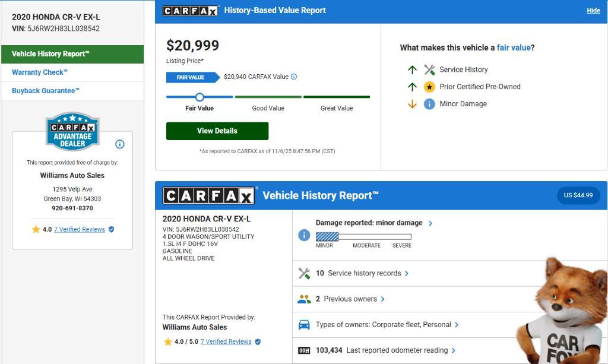
Task: Click the odometer icon beside 103,434 reading
Action: [x=304, y=350]
